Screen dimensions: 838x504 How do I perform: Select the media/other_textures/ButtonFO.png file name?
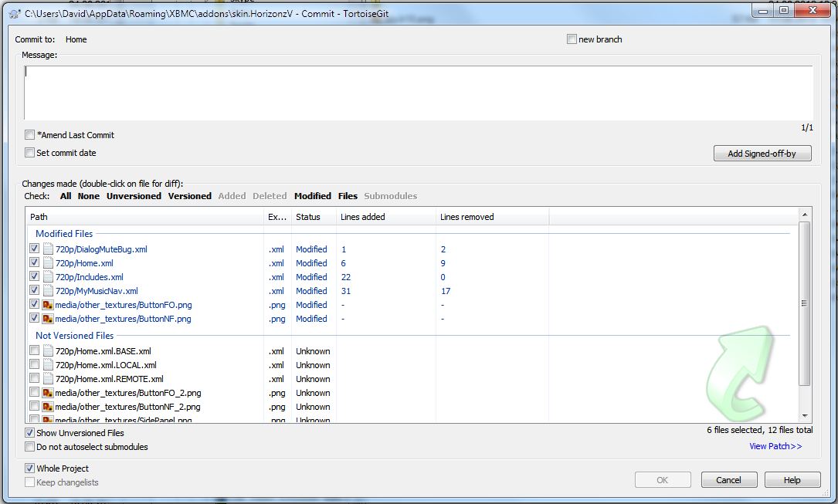click(124, 305)
